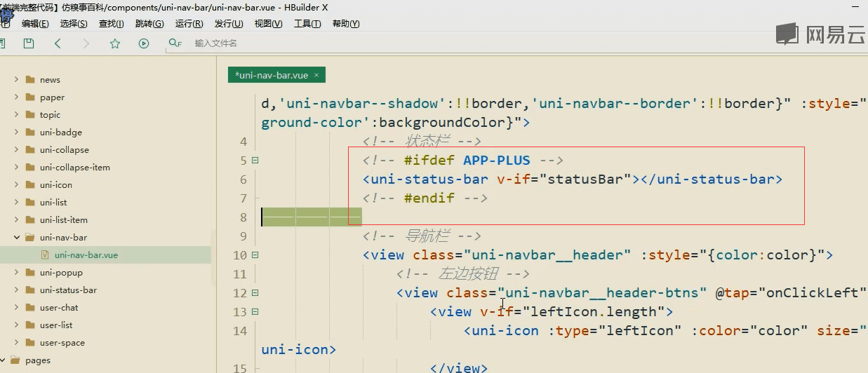Click line number 14 in the gutter
Viewport: 868px width, 373px height.
(239, 331)
